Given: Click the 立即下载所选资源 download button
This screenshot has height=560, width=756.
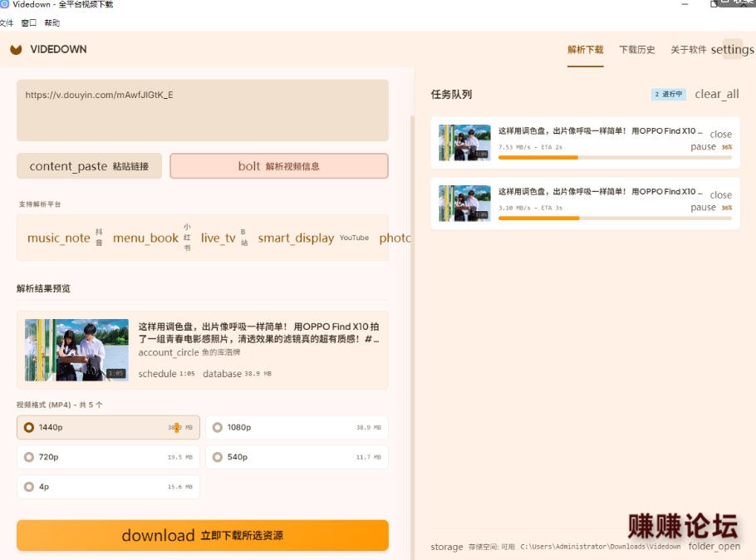Looking at the screenshot, I should 203,535.
